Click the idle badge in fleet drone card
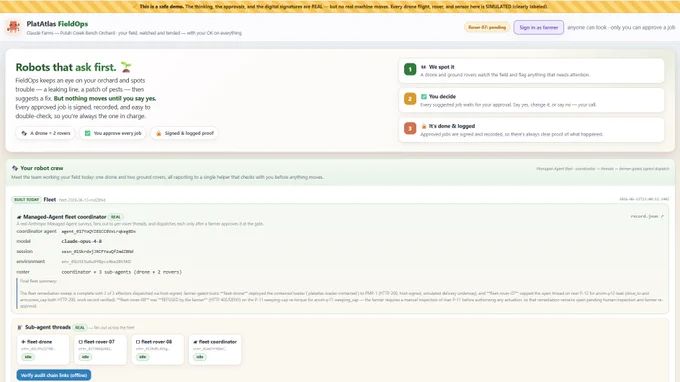 [x=28, y=357]
